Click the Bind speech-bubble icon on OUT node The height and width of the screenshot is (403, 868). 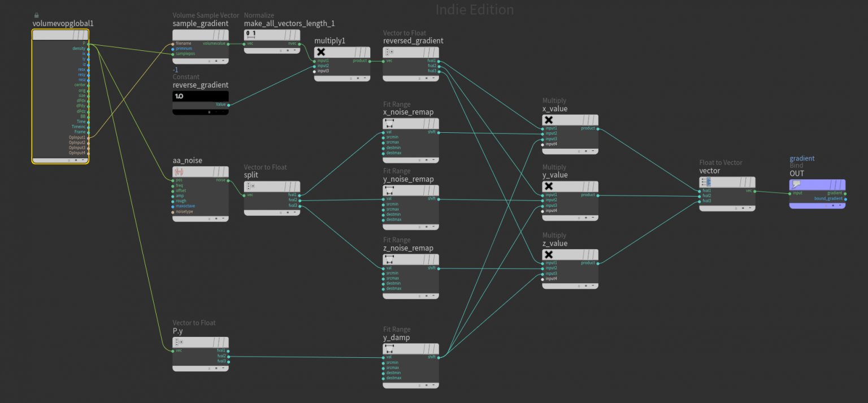point(797,185)
